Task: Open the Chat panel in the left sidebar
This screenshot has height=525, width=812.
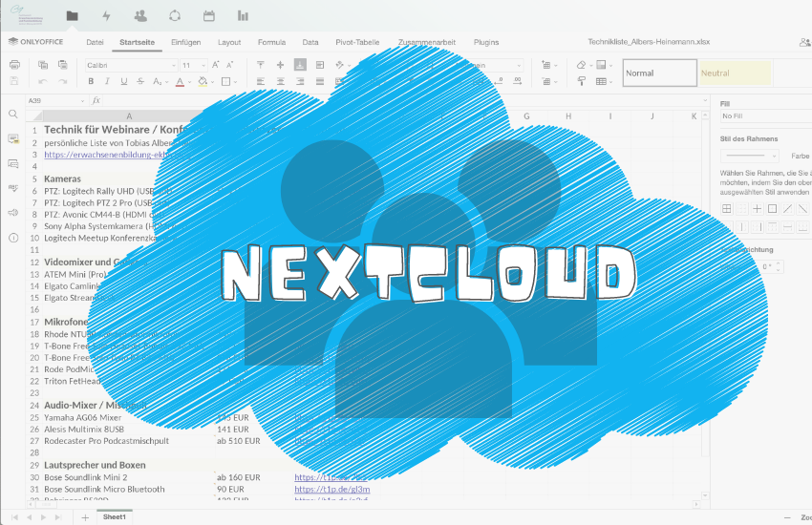Action: click(13, 164)
